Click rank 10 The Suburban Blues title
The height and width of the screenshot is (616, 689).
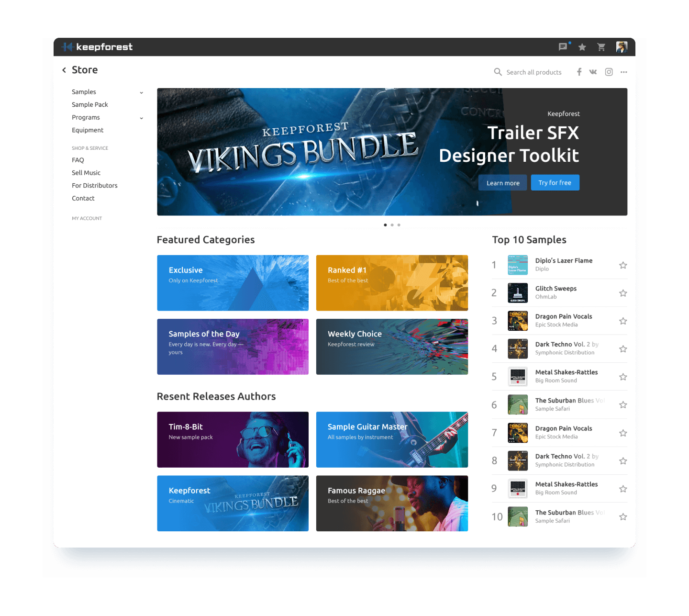570,512
